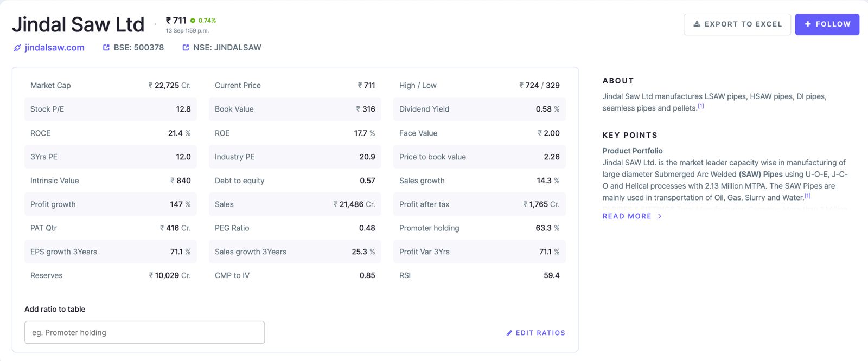Click the Industry PE label
The height and width of the screenshot is (361, 868).
(234, 157)
